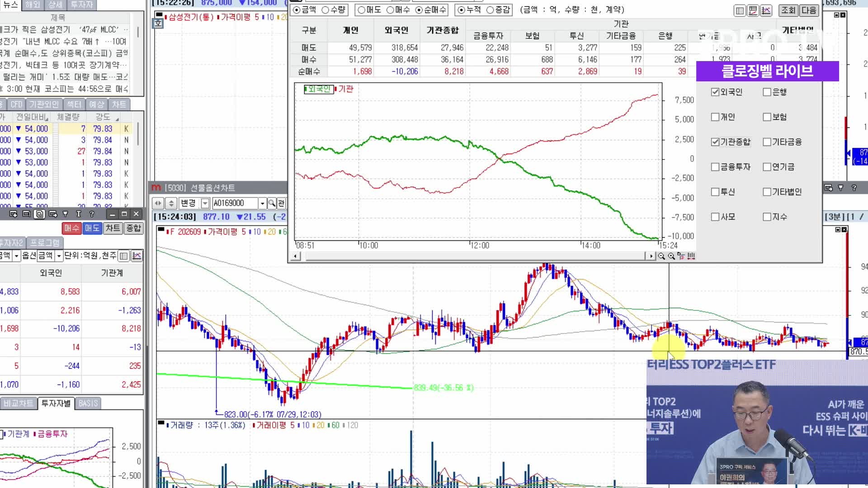Image resolution: width=868 pixels, height=488 pixels.
Task: Uncheck the 기관종합 checkbox
Action: point(715,142)
